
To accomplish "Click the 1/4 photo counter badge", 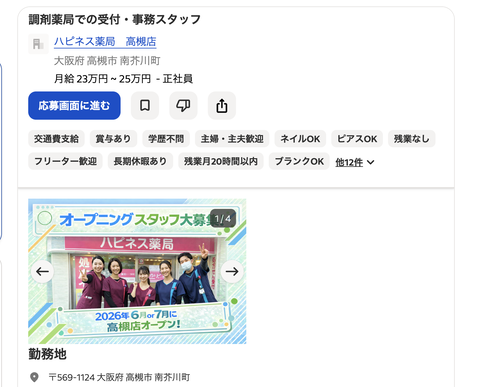I will point(223,219).
